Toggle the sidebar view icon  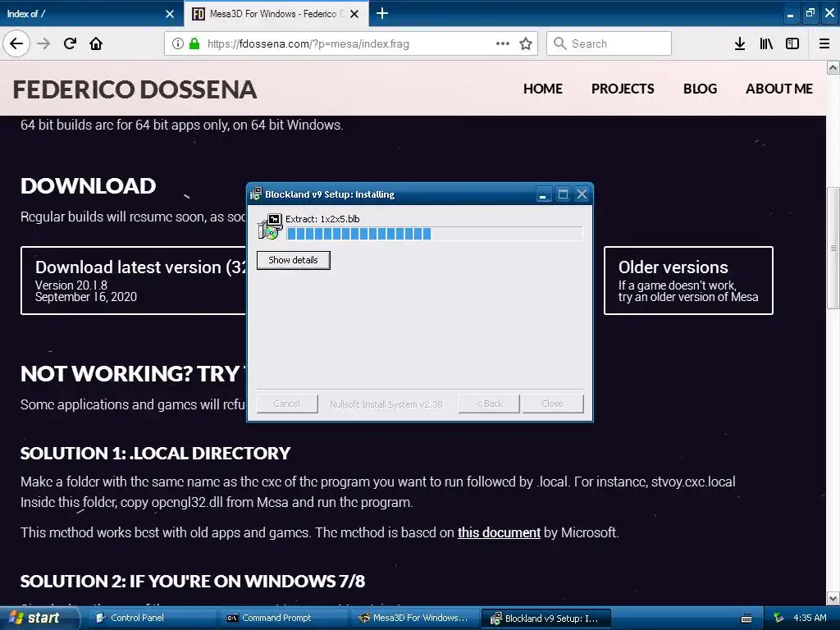pyautogui.click(x=792, y=43)
